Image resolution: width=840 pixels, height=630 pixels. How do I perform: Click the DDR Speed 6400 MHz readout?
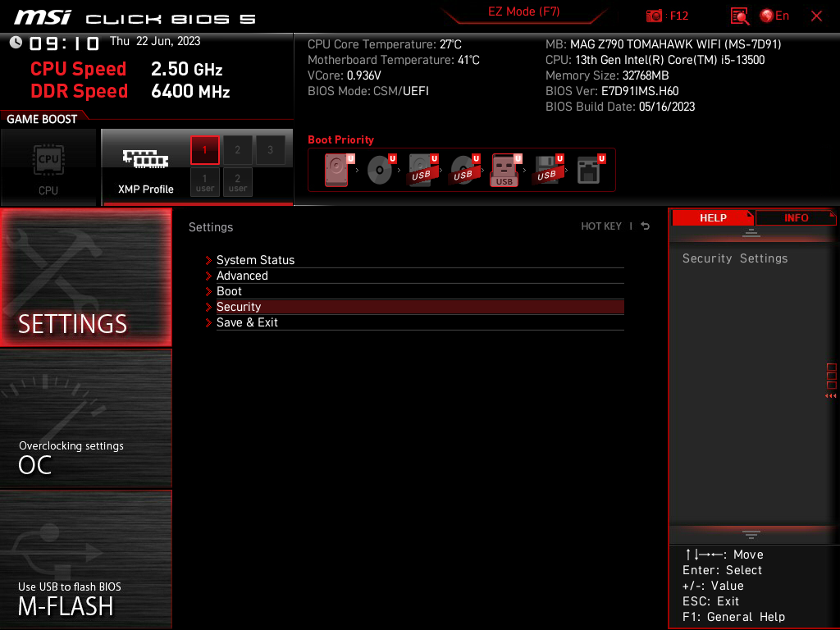coord(190,91)
